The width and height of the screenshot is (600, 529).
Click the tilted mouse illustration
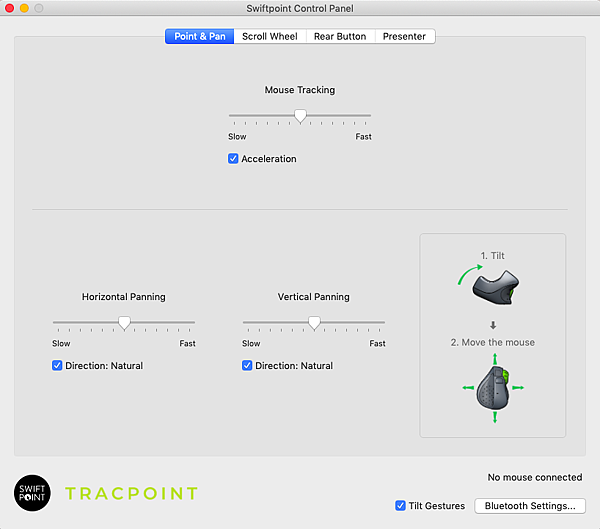pos(496,287)
